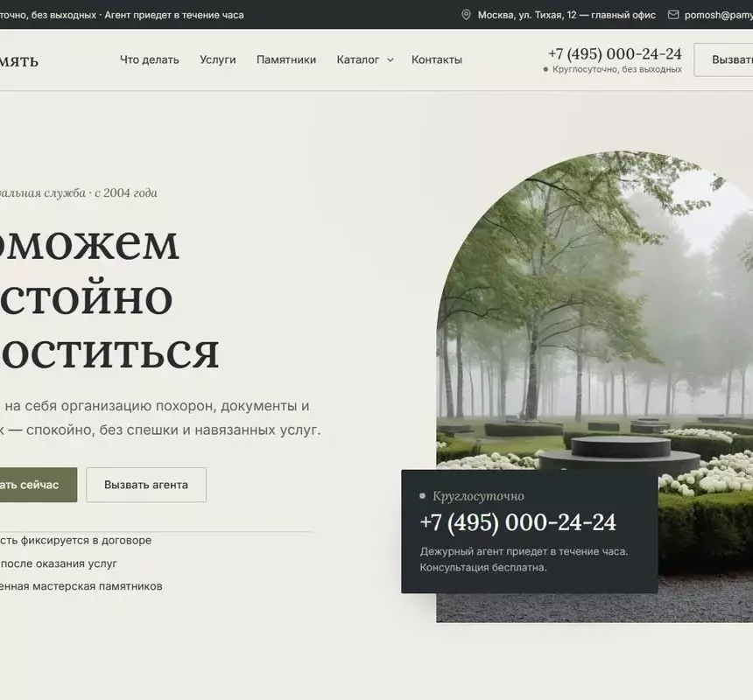Click the envelope email icon

tap(673, 15)
